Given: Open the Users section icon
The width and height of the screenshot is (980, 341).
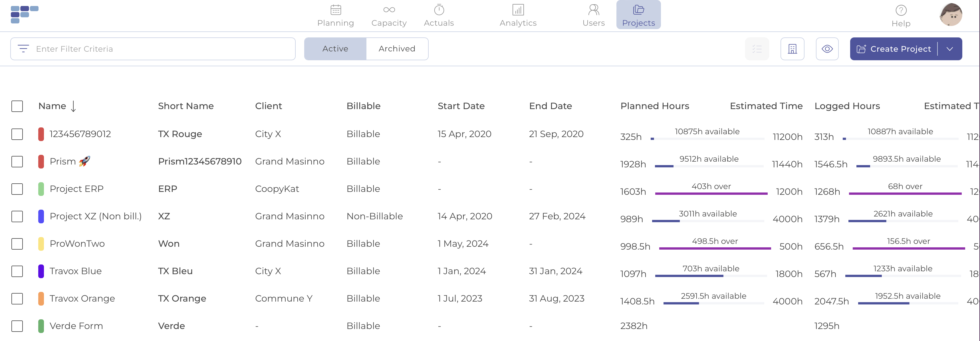Looking at the screenshot, I should [594, 10].
